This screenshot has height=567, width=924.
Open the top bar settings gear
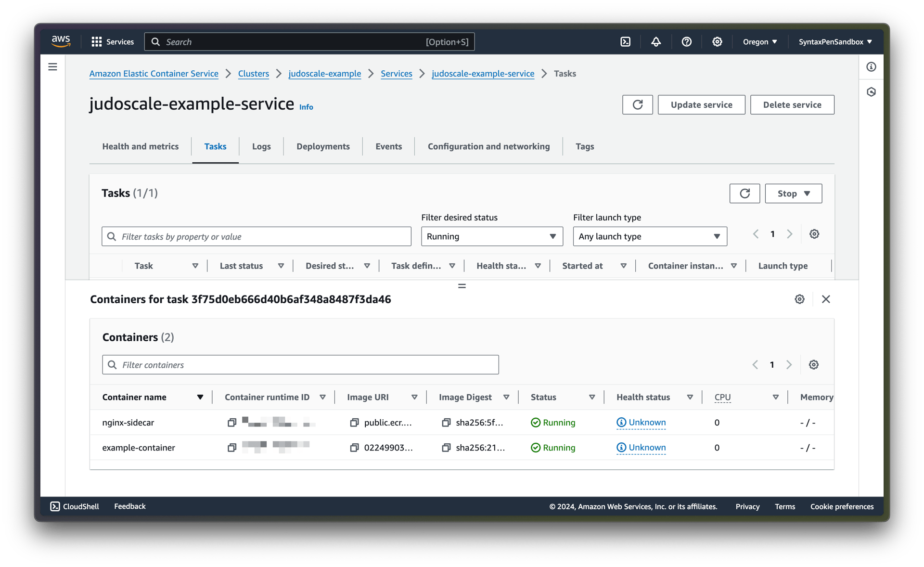[x=717, y=42]
